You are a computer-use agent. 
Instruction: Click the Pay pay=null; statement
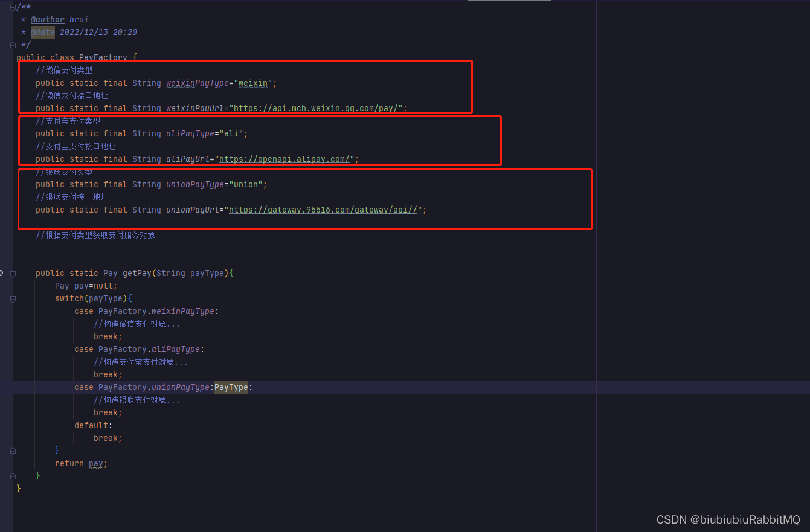tap(86, 286)
